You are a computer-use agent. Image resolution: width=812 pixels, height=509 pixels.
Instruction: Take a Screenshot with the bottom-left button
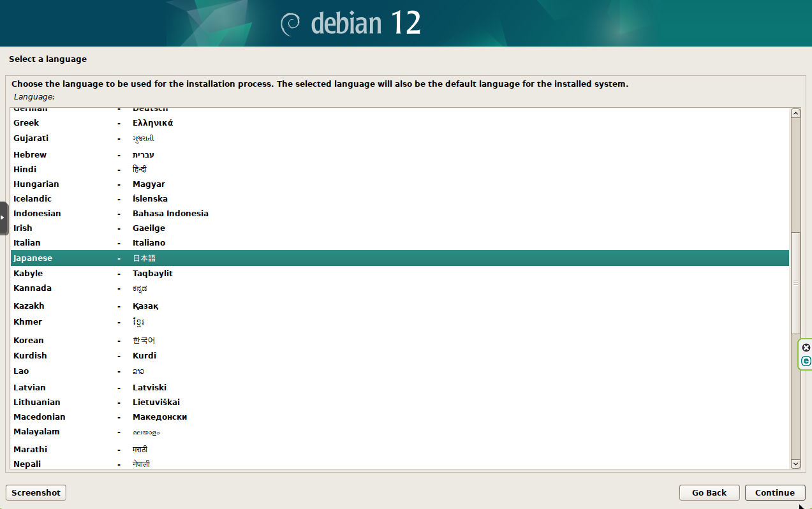[36, 492]
